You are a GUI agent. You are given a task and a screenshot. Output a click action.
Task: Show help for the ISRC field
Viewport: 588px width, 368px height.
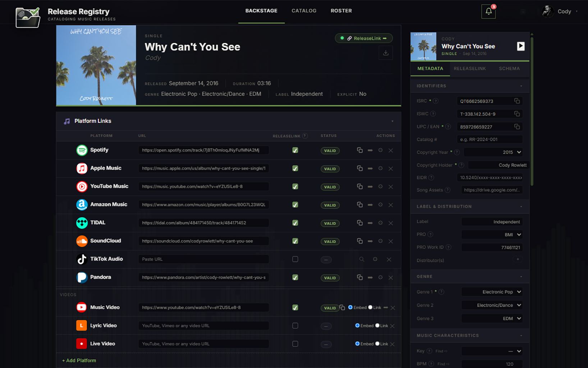tap(436, 101)
